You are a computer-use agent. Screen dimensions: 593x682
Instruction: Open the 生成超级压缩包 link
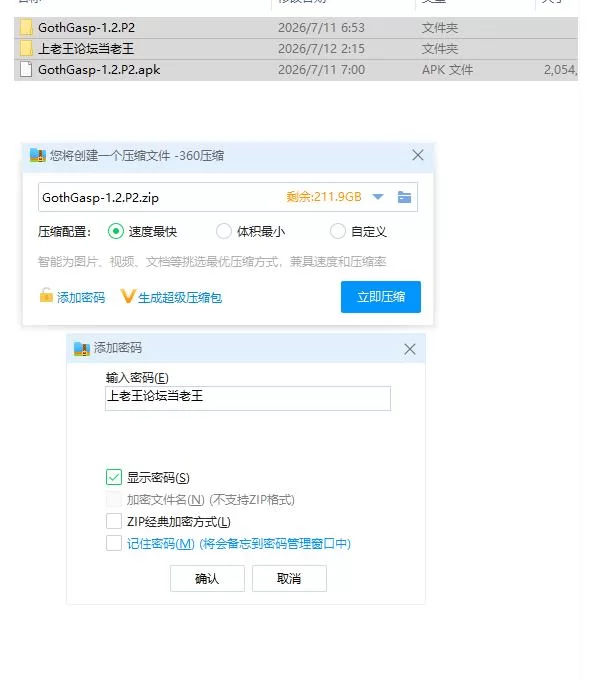pos(180,298)
